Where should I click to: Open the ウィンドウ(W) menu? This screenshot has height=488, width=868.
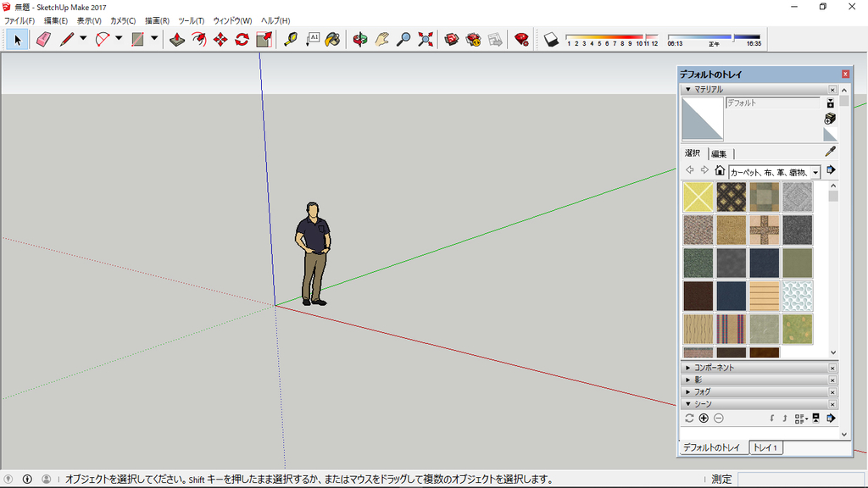tap(232, 20)
